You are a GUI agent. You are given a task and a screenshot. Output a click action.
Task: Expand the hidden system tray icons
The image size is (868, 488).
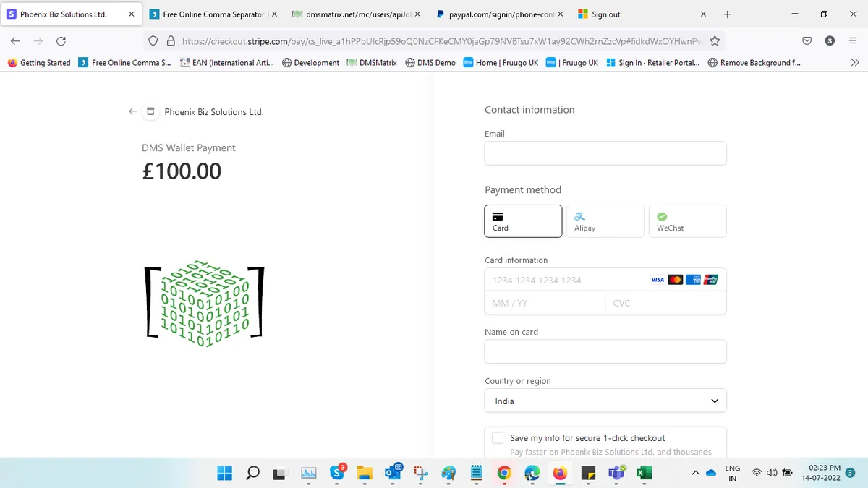[x=695, y=473]
